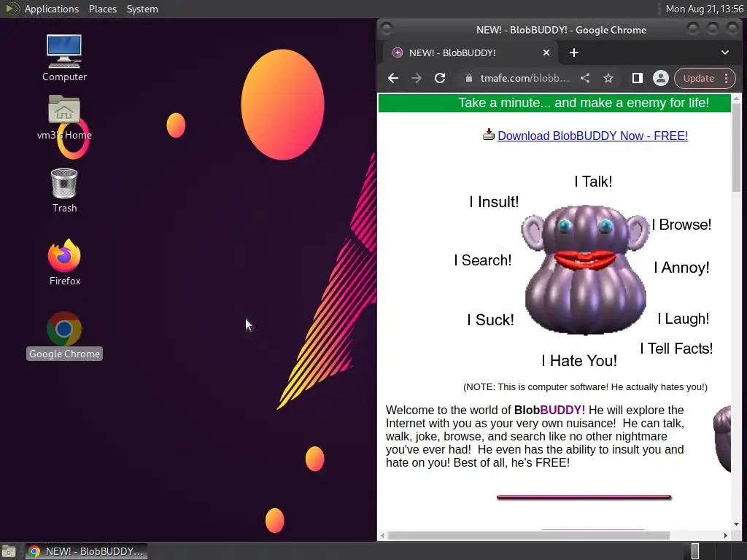The image size is (747, 560).
Task: Activate the NEW! - BlobBUDDY taskbar entry
Action: (x=86, y=551)
